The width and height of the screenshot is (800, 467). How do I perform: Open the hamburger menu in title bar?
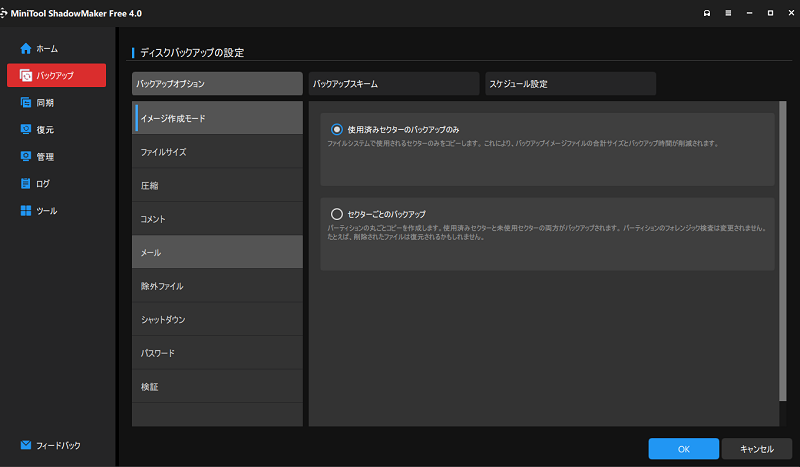(x=728, y=13)
